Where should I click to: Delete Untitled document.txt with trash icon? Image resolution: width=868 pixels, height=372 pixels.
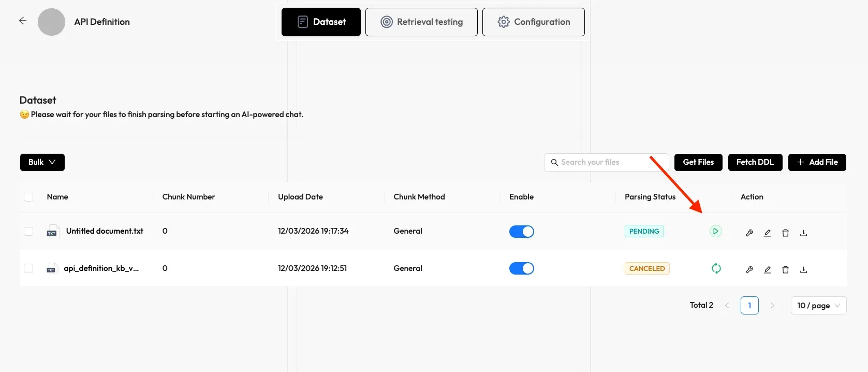(785, 233)
